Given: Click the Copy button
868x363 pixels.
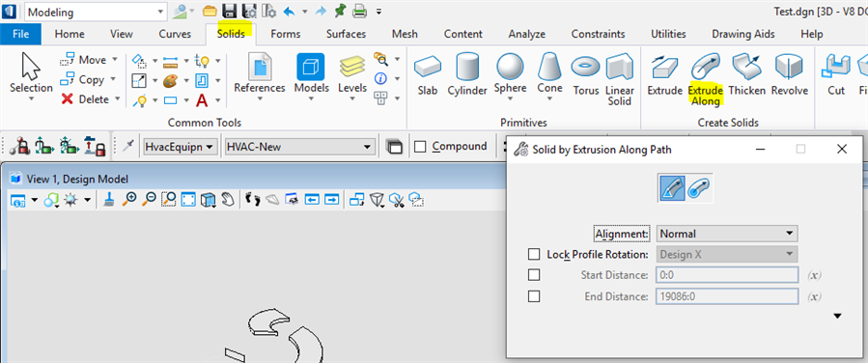Looking at the screenshot, I should (82, 80).
